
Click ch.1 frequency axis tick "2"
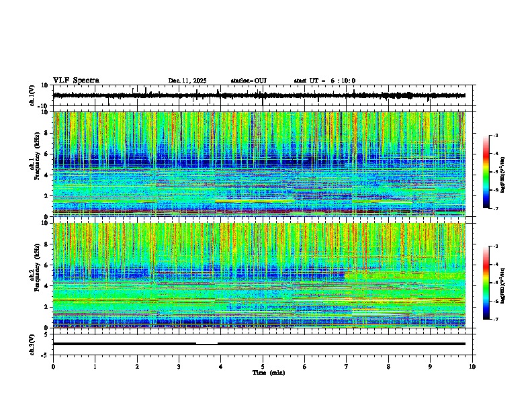point(46,195)
